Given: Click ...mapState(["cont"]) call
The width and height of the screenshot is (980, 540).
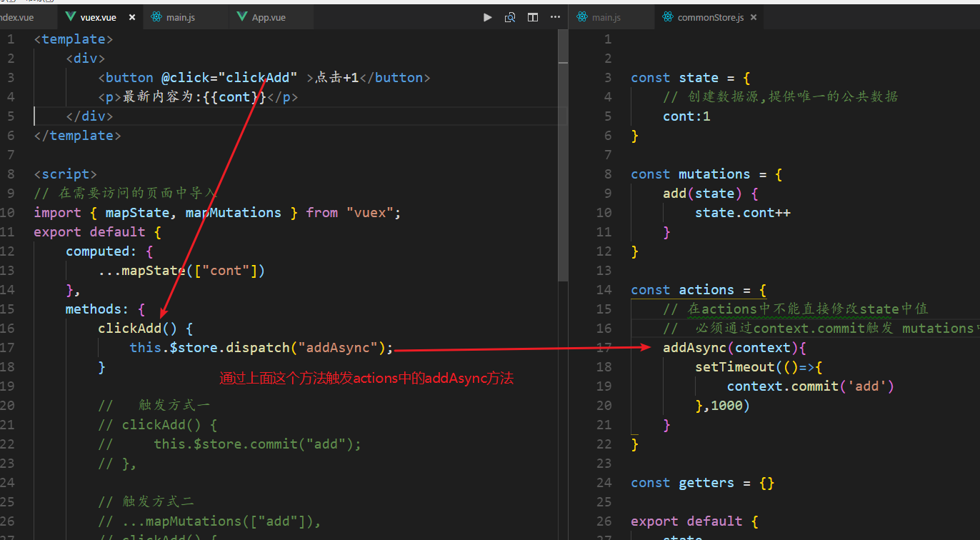Looking at the screenshot, I should point(182,270).
